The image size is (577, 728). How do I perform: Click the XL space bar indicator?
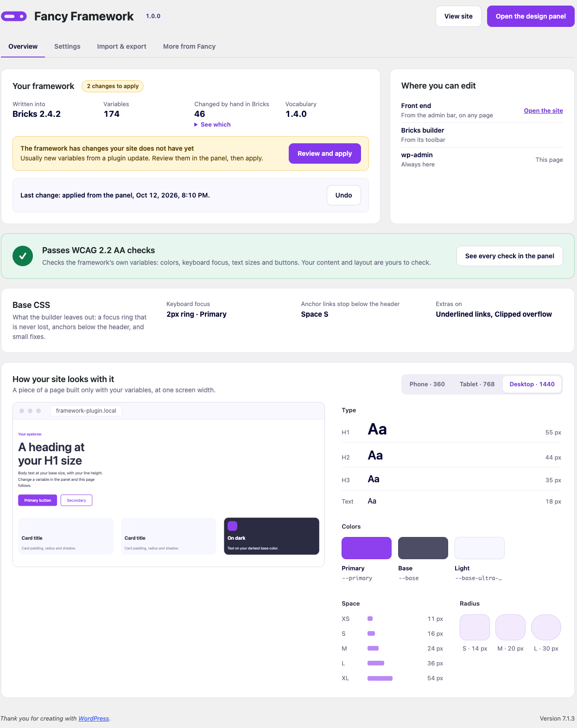point(380,678)
